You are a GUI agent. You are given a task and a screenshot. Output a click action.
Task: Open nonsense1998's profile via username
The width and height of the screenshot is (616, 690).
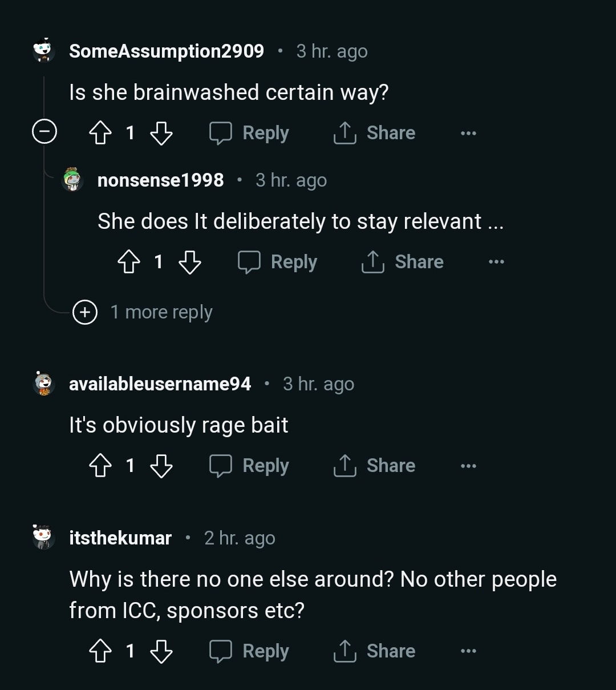(160, 180)
